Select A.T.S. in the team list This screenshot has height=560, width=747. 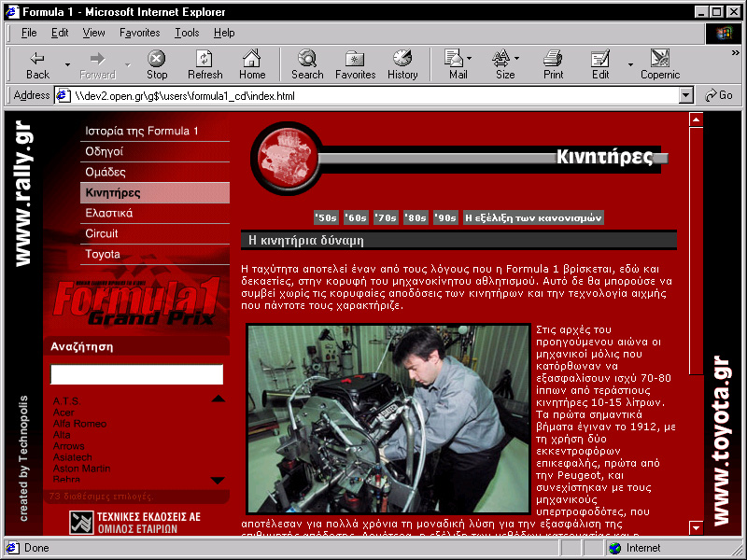66,401
